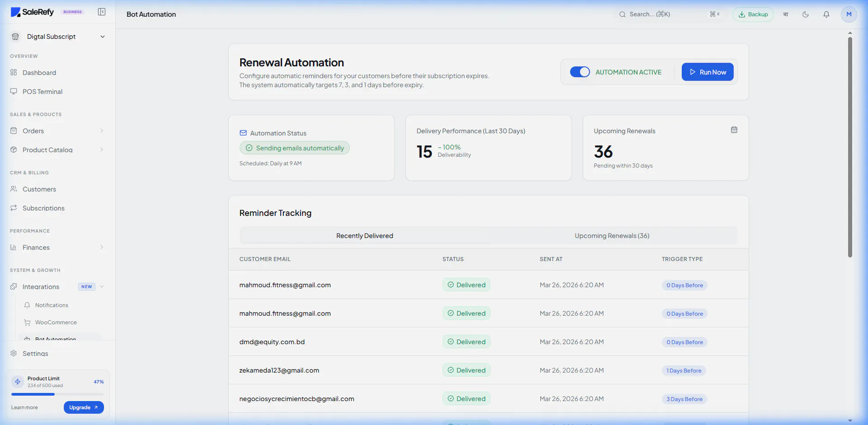Click the STATUS column header

click(x=453, y=259)
